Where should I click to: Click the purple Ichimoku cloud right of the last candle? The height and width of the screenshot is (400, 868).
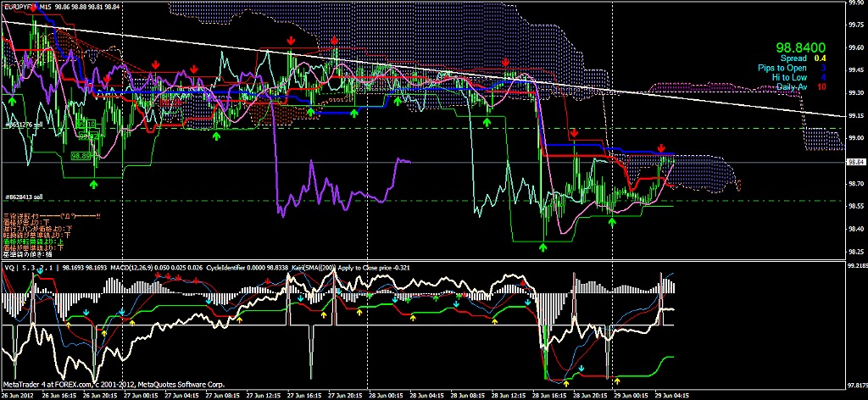pyautogui.click(x=712, y=174)
